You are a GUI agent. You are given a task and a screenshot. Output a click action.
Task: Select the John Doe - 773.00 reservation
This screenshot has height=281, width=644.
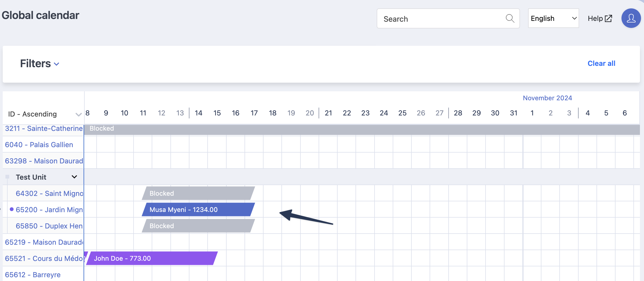pos(152,258)
